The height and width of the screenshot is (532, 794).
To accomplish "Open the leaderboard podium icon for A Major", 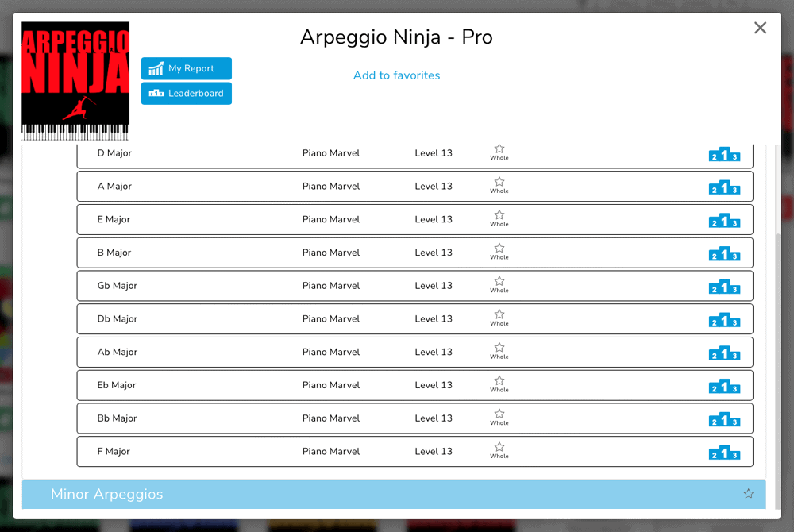I will tap(725, 188).
